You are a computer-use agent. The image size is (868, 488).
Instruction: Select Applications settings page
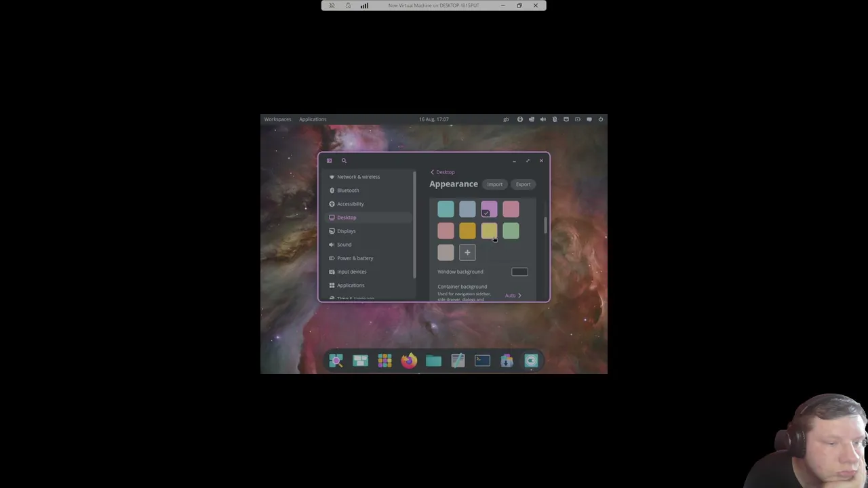368,285
